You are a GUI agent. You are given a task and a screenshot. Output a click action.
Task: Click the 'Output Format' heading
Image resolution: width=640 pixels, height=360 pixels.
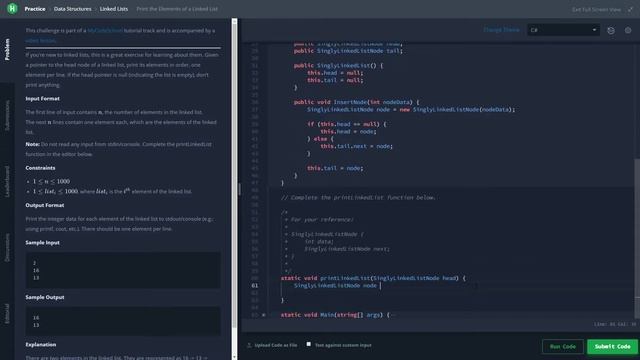click(45, 205)
